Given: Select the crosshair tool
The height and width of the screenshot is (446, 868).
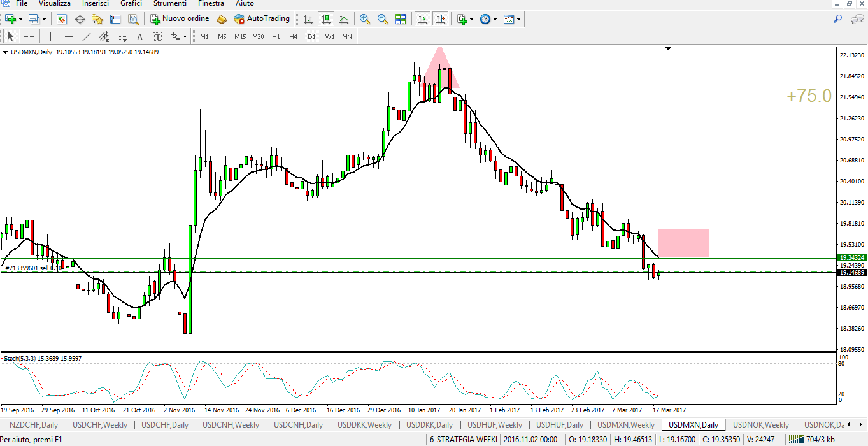Looking at the screenshot, I should click(x=29, y=36).
